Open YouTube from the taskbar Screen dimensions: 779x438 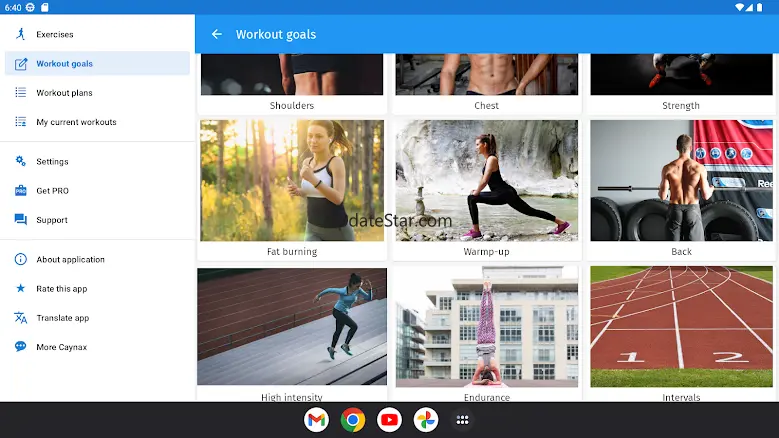(389, 421)
